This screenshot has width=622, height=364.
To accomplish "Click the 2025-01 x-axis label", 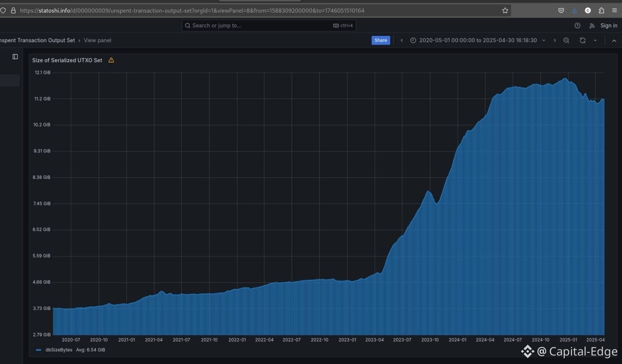I will click(568, 340).
